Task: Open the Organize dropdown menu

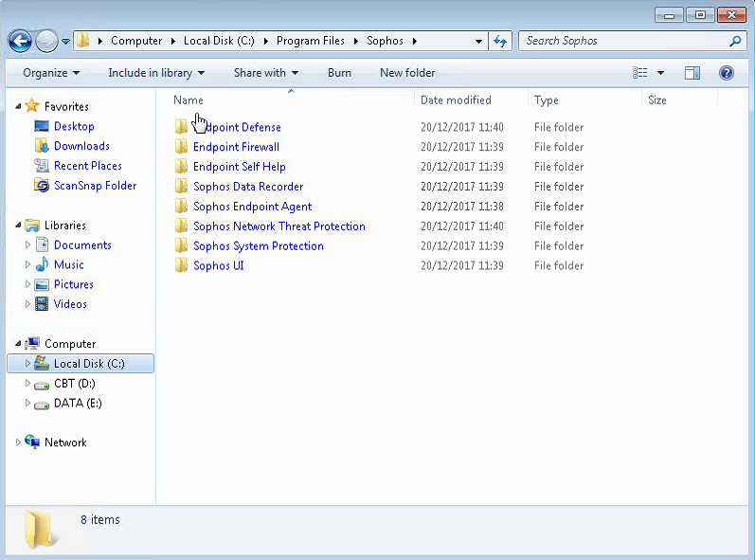Action: coord(51,73)
